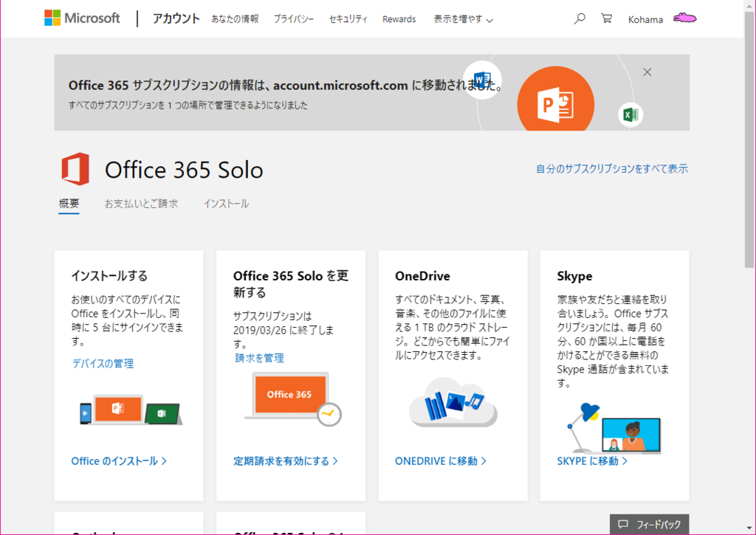
Task: Follow the SKYPE に移動 link
Action: click(592, 461)
